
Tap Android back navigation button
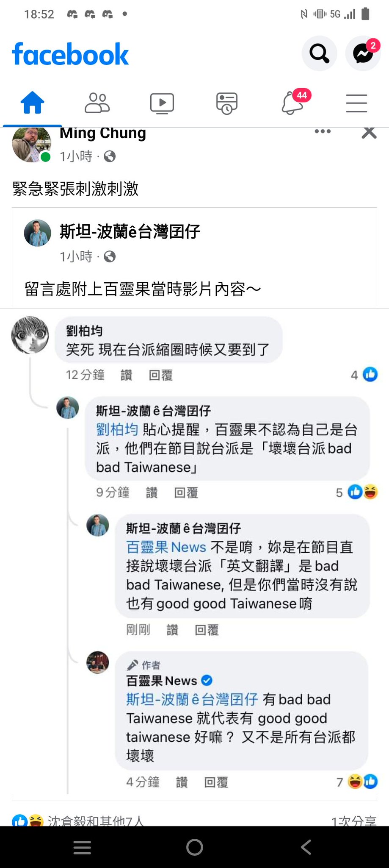click(306, 847)
